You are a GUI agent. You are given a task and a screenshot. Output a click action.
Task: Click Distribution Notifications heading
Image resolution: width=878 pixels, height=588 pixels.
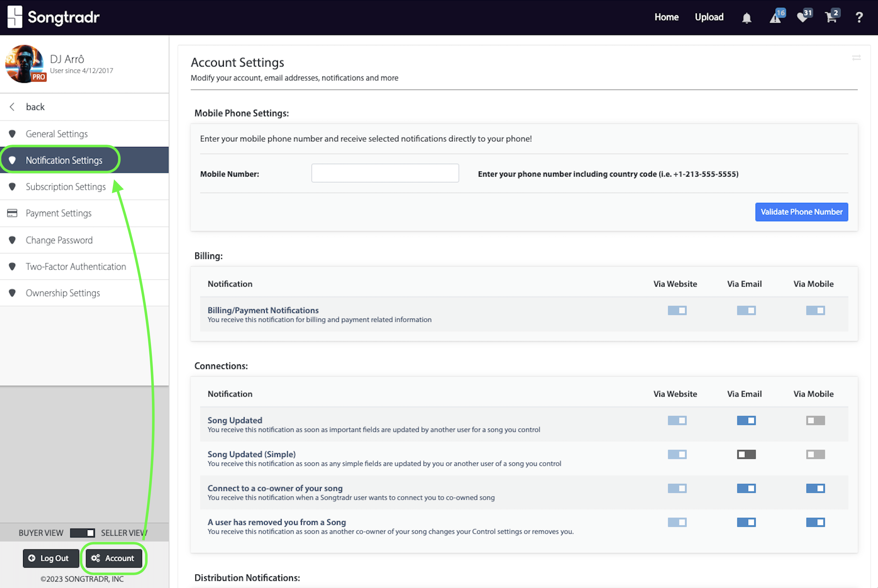click(247, 578)
